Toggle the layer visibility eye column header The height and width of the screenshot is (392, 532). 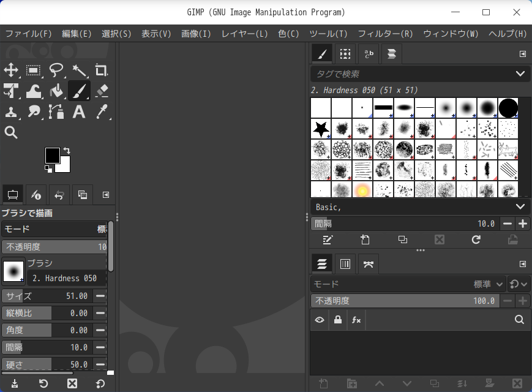(320, 320)
